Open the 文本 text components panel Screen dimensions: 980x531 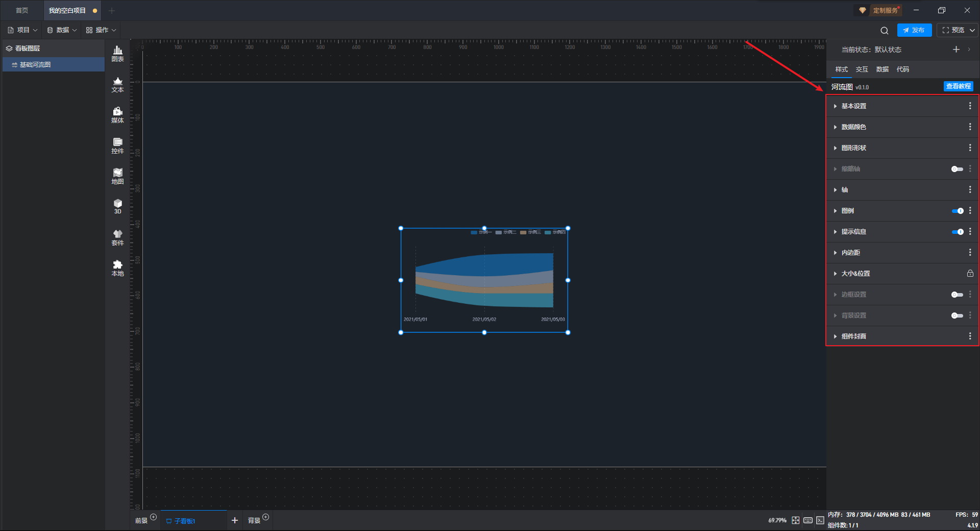pyautogui.click(x=117, y=84)
